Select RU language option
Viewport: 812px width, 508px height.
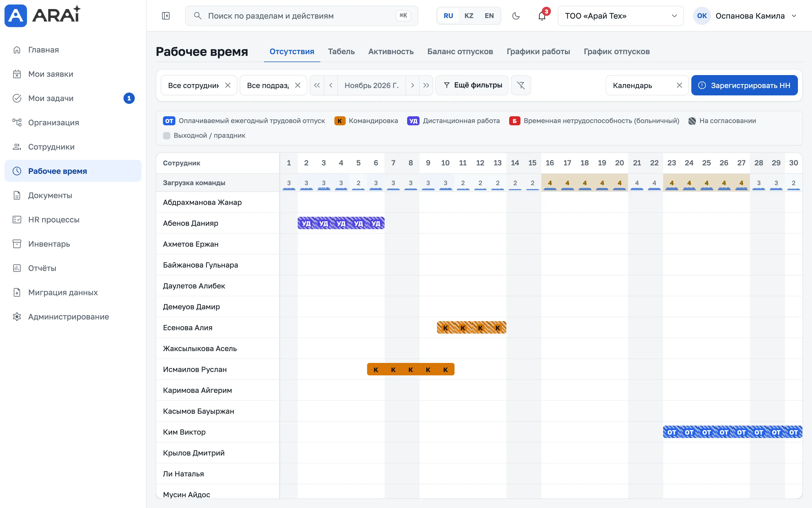point(448,16)
